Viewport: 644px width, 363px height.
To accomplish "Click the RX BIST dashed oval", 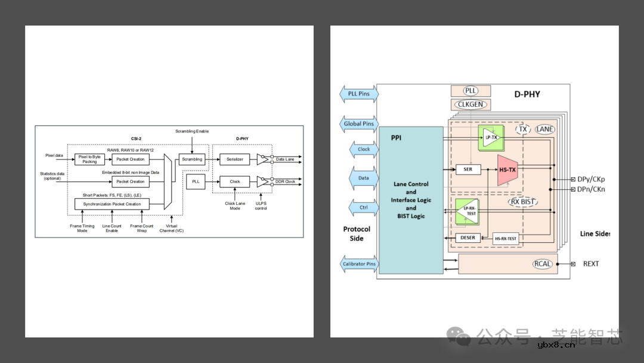I will point(523,202).
